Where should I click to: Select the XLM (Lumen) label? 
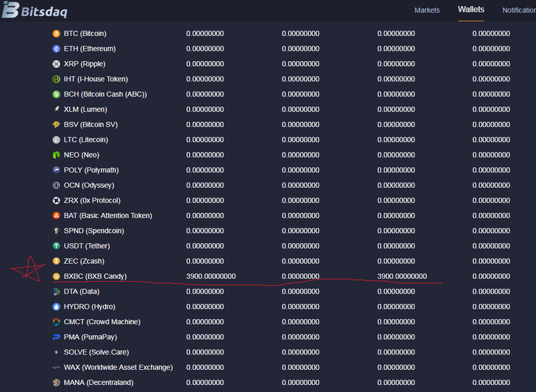pos(85,110)
